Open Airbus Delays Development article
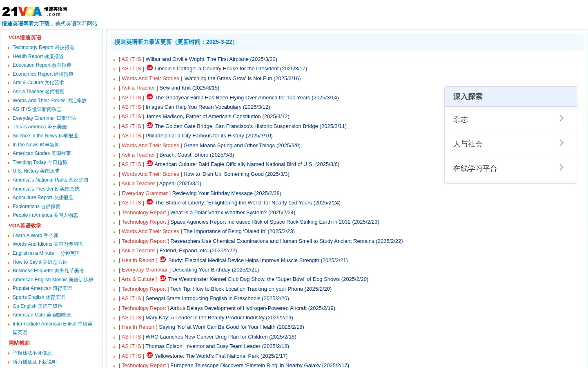The width and height of the screenshot is (588, 368). [253, 308]
